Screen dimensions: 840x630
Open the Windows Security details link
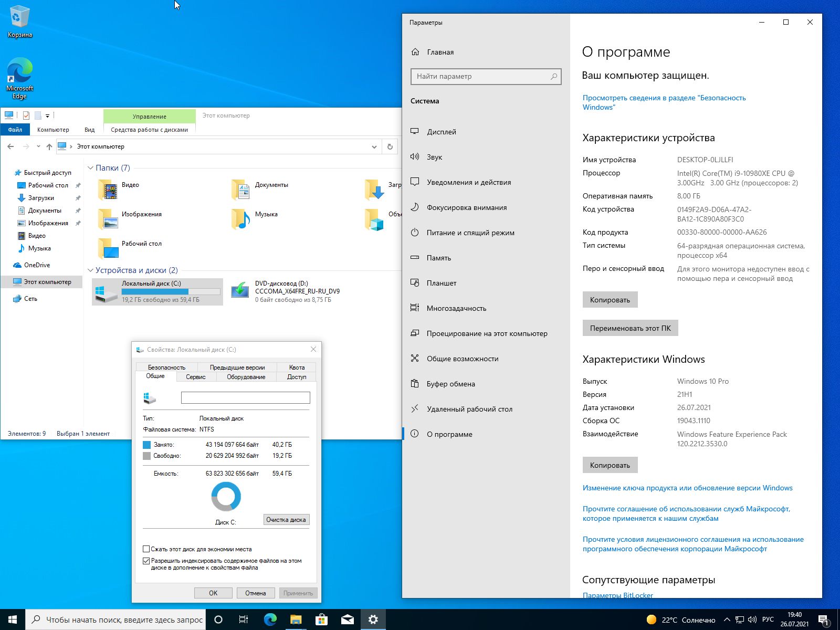point(664,102)
